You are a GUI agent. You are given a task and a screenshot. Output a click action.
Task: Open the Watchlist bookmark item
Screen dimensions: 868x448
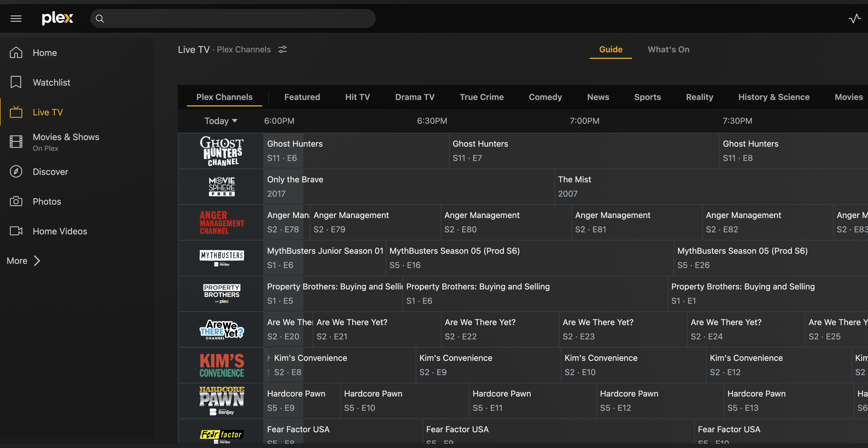pyautogui.click(x=51, y=83)
